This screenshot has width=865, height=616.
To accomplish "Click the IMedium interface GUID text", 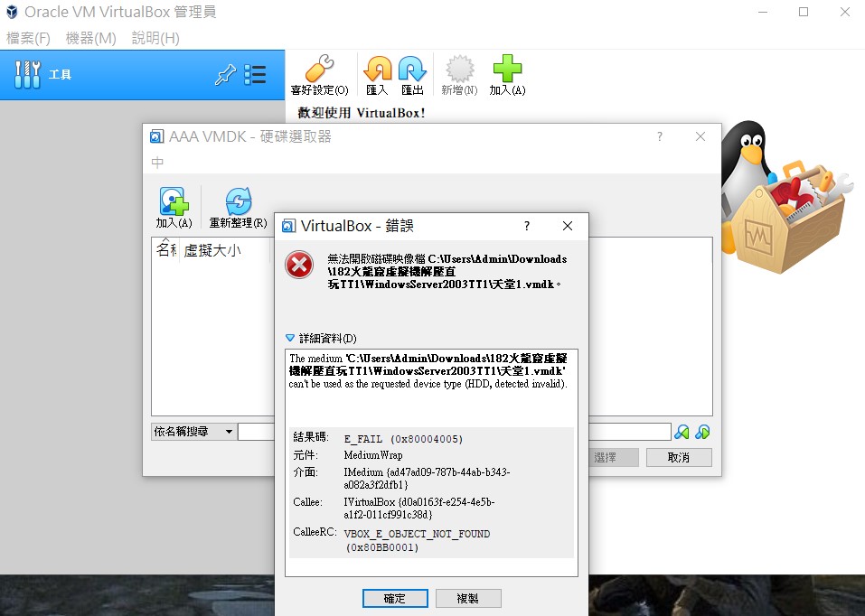I will pyautogui.click(x=427, y=478).
